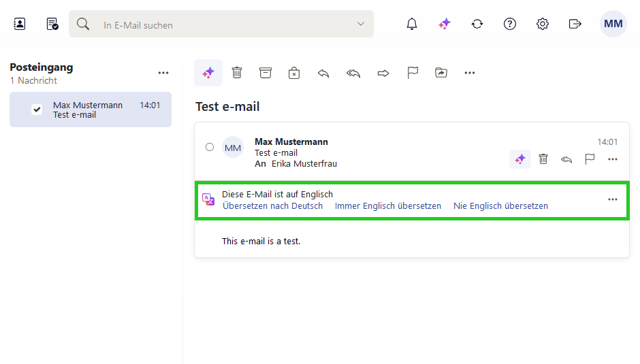This screenshot has height=364, width=640.
Task: Click the notifications bell icon
Action: pyautogui.click(x=412, y=24)
